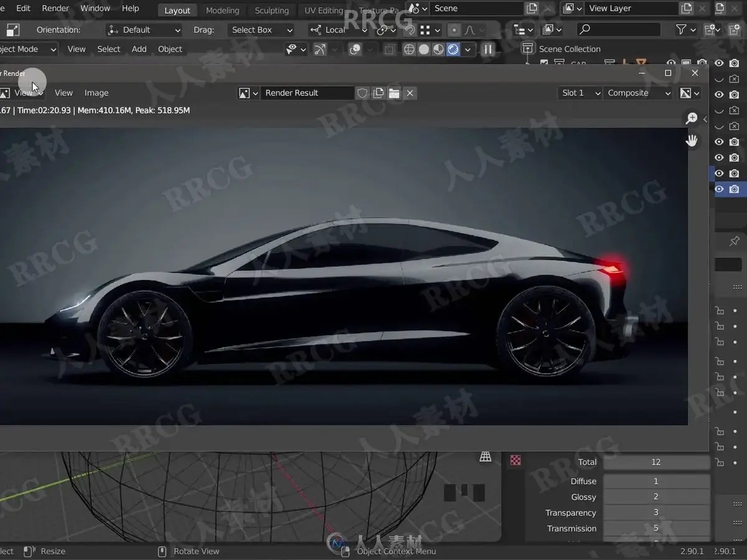
Task: Open the Slot 1 dropdown
Action: [x=580, y=93]
